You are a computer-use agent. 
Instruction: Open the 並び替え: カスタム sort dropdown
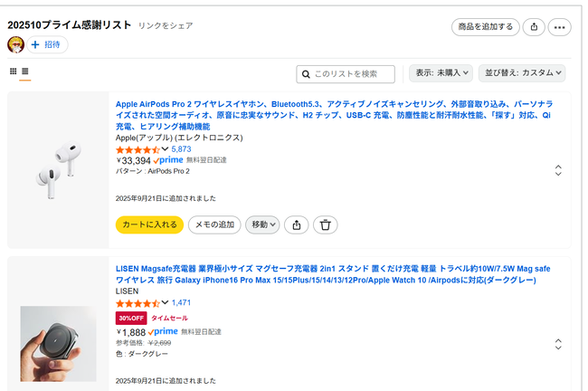click(525, 73)
